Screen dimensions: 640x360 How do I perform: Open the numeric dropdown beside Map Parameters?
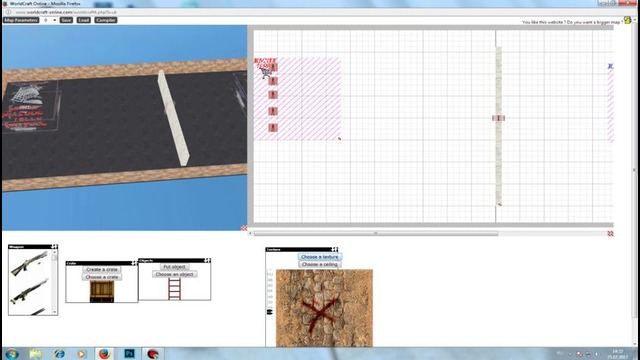pyautogui.click(x=49, y=20)
